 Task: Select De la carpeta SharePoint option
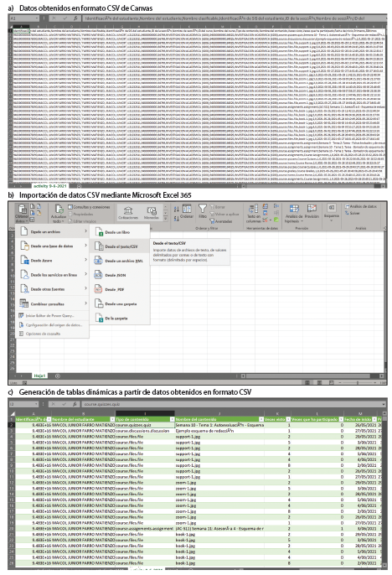pos(120,319)
